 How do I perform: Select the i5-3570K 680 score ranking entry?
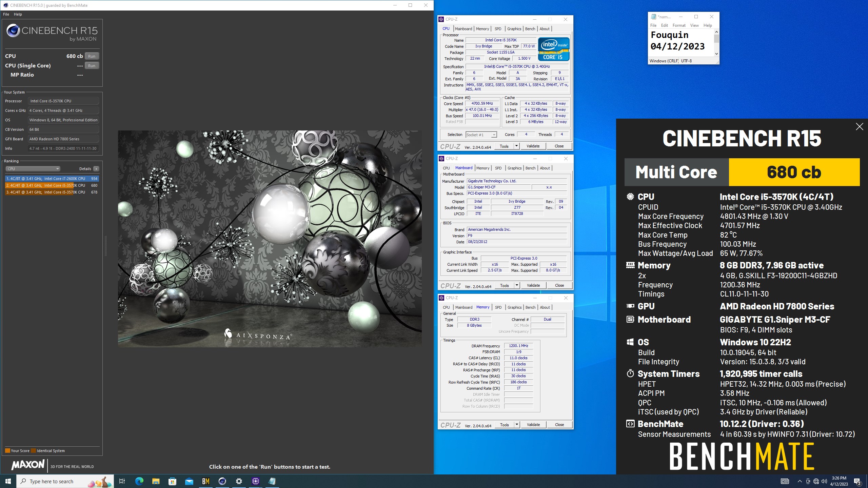(x=52, y=185)
